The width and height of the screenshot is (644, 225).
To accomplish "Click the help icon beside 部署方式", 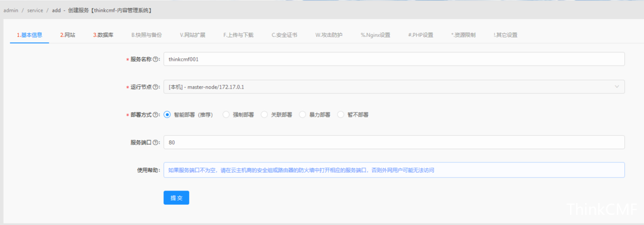I will pos(155,115).
